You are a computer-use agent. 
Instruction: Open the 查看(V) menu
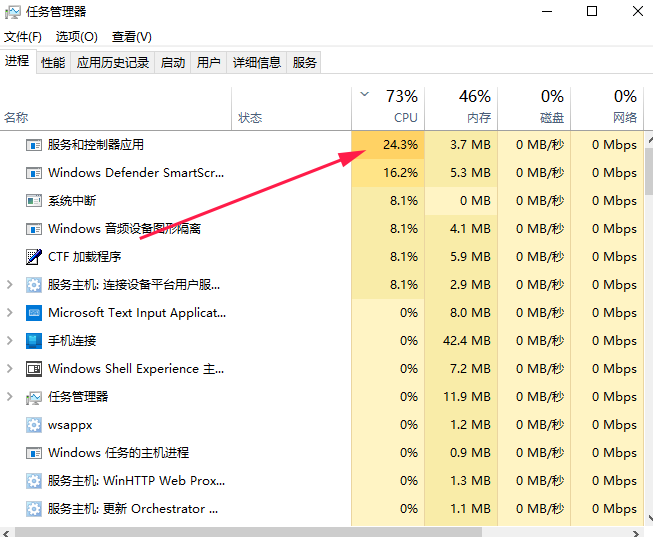tap(132, 37)
